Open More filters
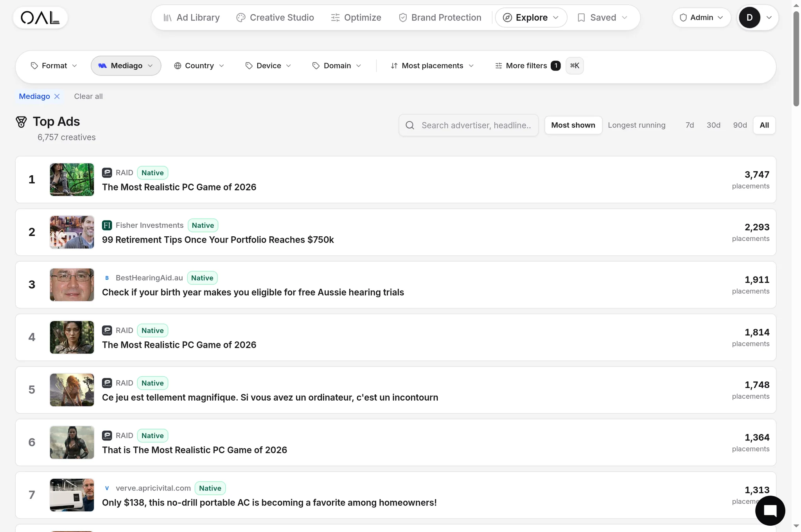 pos(527,66)
